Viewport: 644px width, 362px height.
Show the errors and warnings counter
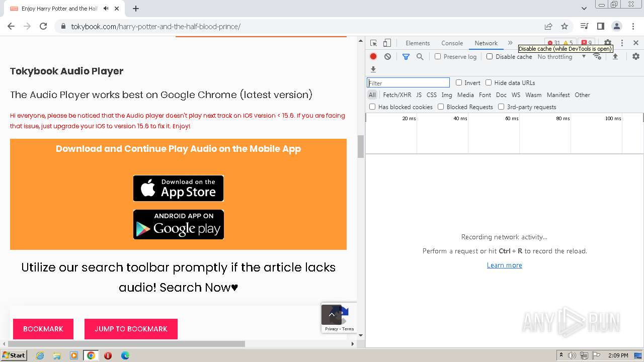pos(560,43)
